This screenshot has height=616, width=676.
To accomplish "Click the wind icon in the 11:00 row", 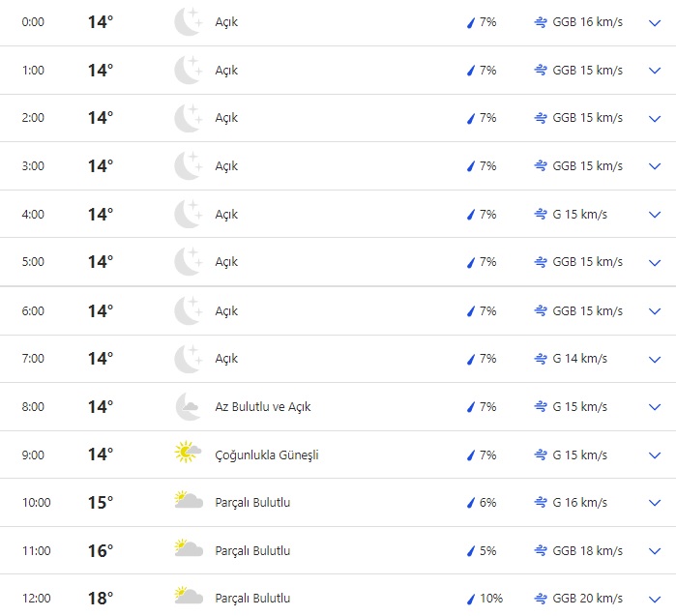I will (x=541, y=551).
